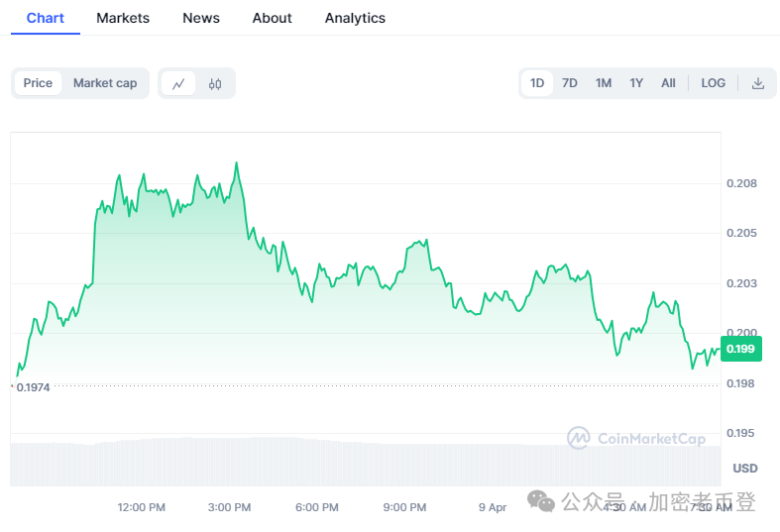
Task: Switch to line chart view icon
Action: pos(178,83)
